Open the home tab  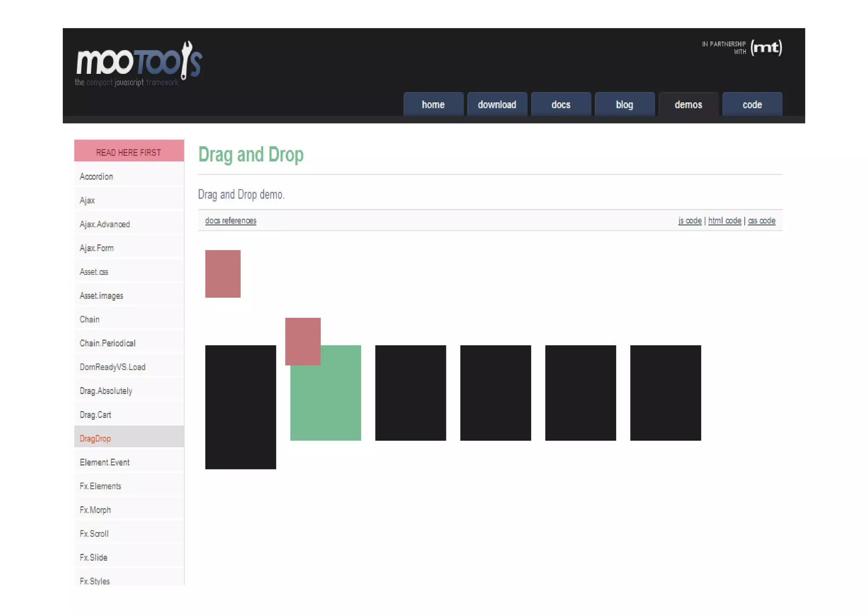click(x=433, y=105)
